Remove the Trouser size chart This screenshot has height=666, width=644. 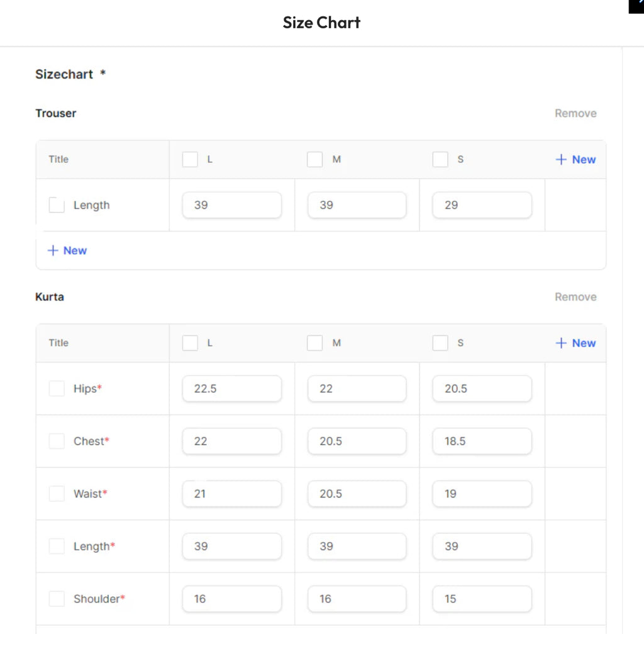575,113
